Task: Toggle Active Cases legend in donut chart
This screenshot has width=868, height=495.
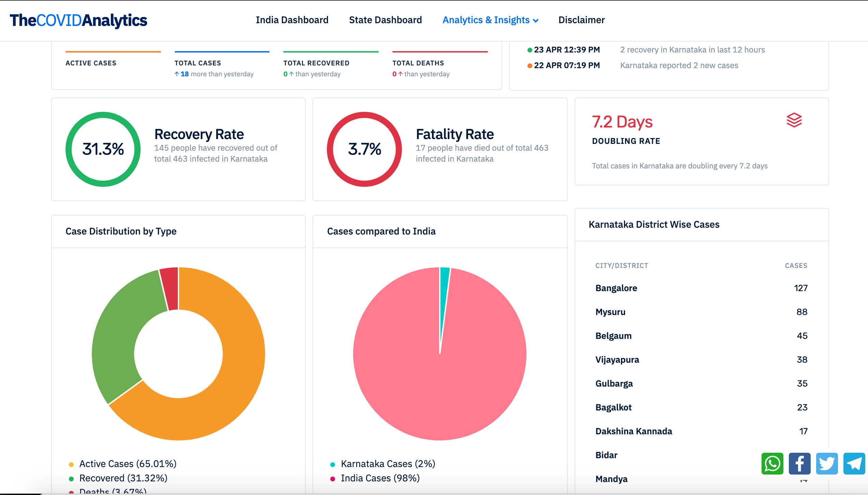Action: tap(128, 464)
